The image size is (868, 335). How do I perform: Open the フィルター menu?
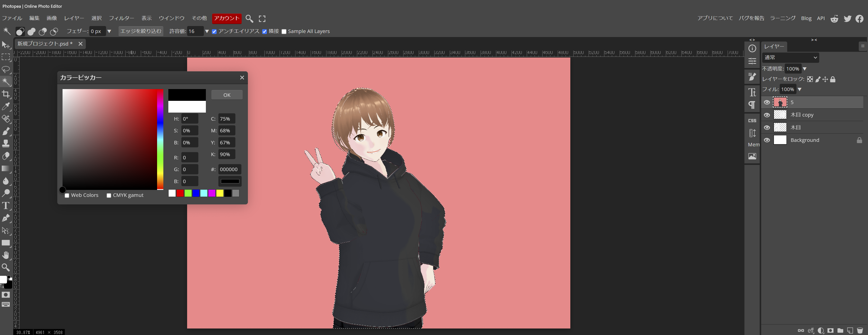121,18
